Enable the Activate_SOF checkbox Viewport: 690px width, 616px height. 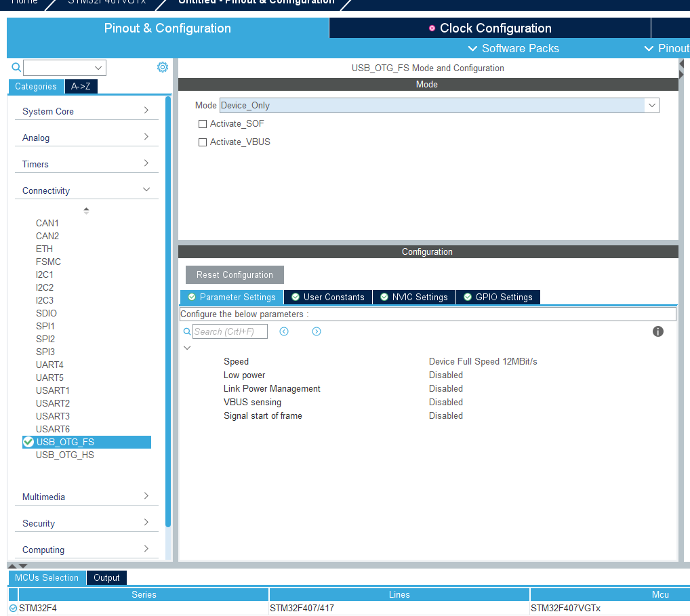pyautogui.click(x=203, y=124)
